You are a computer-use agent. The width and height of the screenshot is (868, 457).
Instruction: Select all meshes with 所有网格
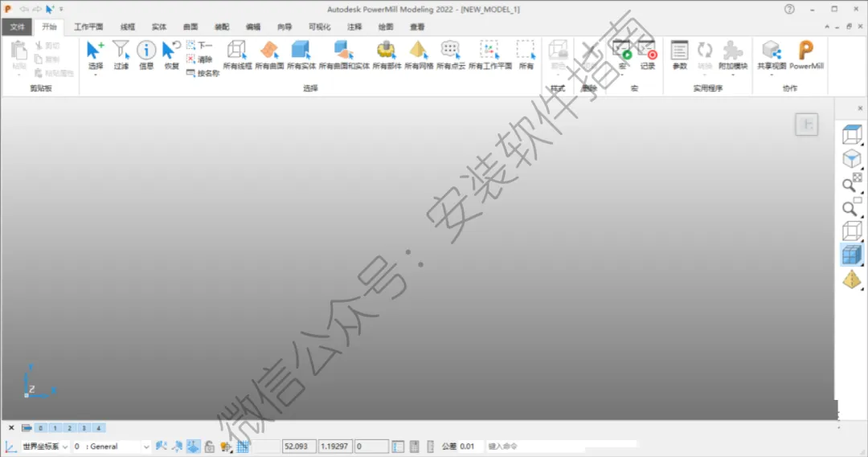(419, 55)
